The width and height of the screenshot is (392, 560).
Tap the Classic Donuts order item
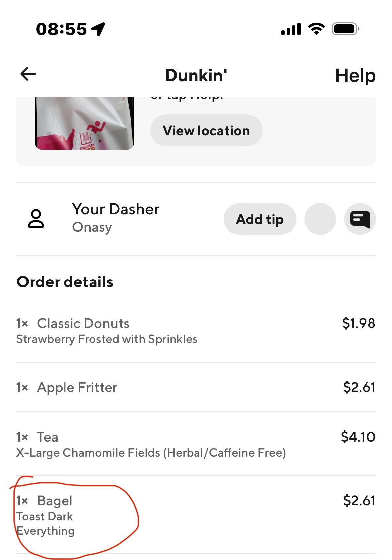(x=83, y=323)
